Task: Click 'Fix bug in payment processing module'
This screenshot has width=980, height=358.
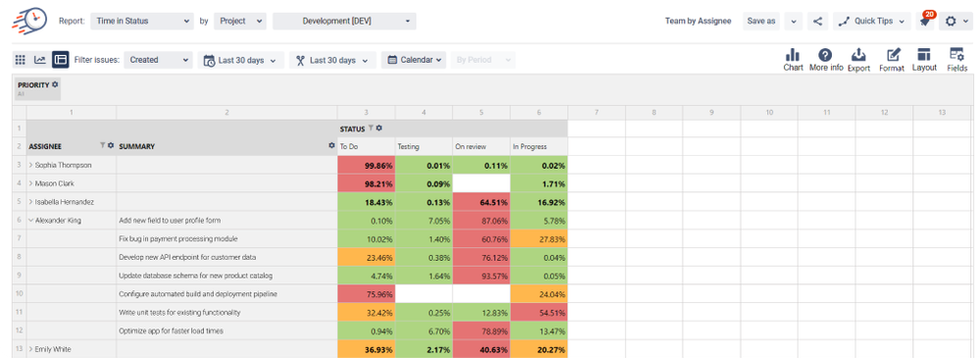Action: pyautogui.click(x=179, y=238)
